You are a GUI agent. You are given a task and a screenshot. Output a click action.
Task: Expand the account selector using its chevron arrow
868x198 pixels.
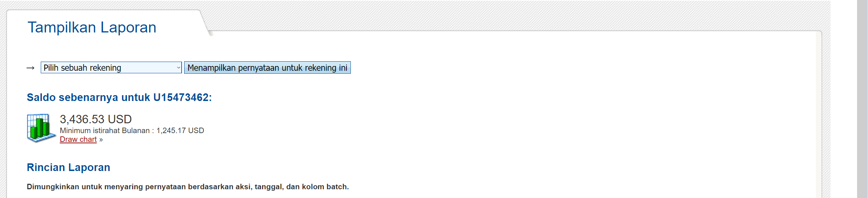click(x=178, y=67)
